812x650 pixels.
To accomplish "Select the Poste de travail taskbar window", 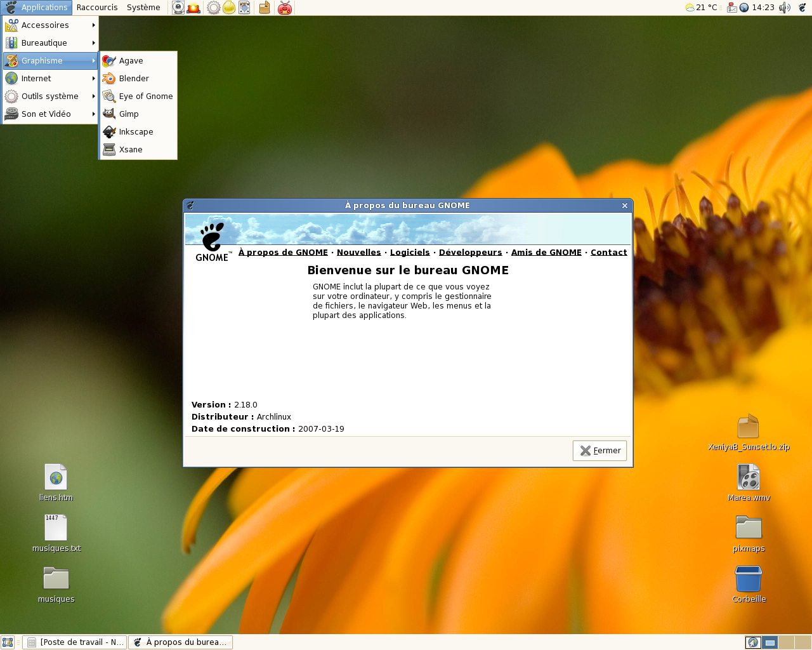I will tap(75, 642).
